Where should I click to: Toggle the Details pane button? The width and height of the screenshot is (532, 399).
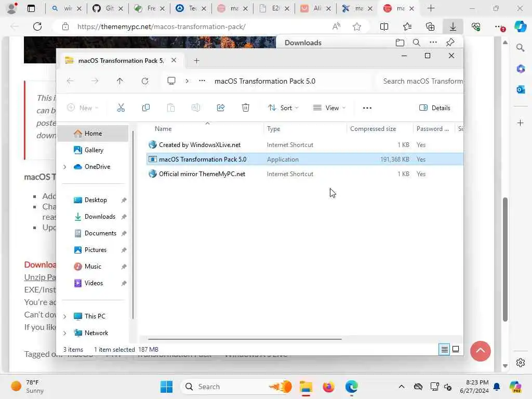pyautogui.click(x=435, y=108)
